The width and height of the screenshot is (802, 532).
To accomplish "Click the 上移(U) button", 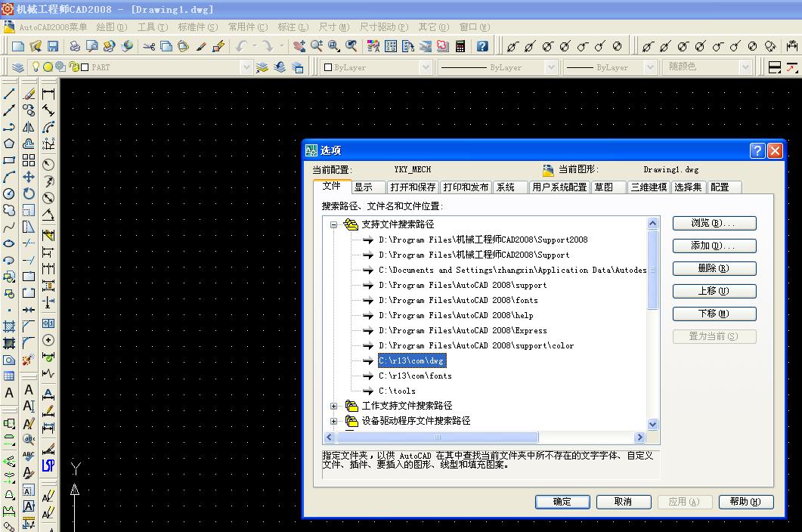I will [714, 291].
